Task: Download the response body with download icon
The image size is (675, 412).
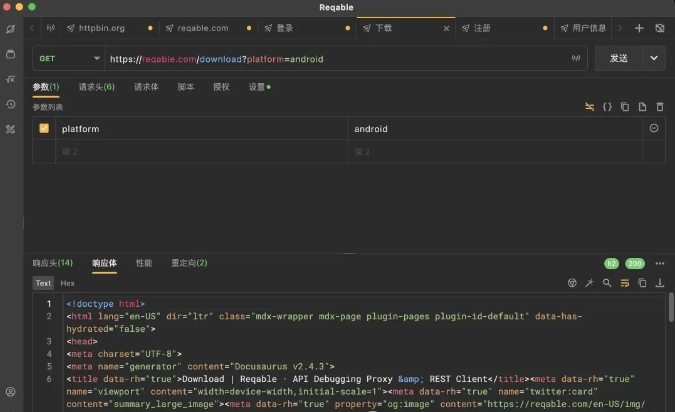Action: pyautogui.click(x=660, y=283)
